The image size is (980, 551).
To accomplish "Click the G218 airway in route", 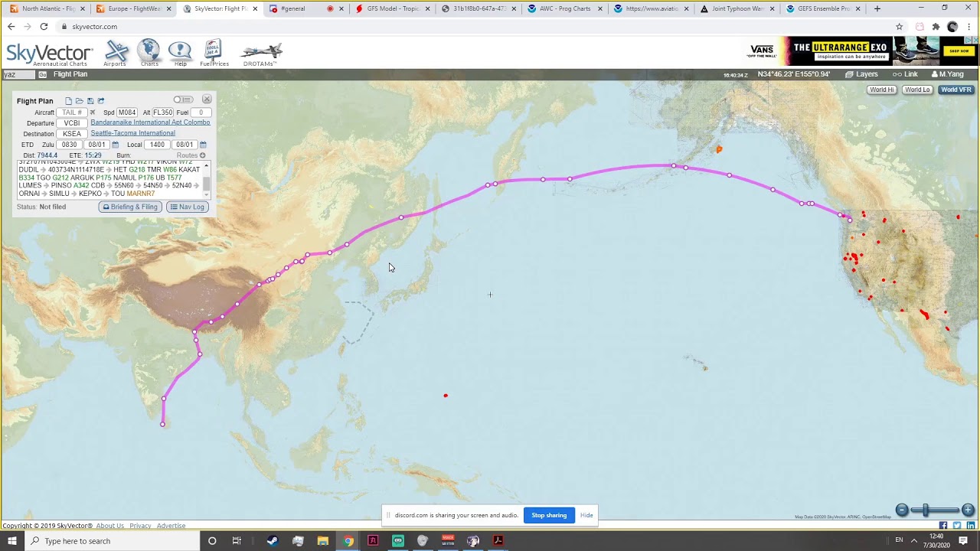I will pos(137,170).
